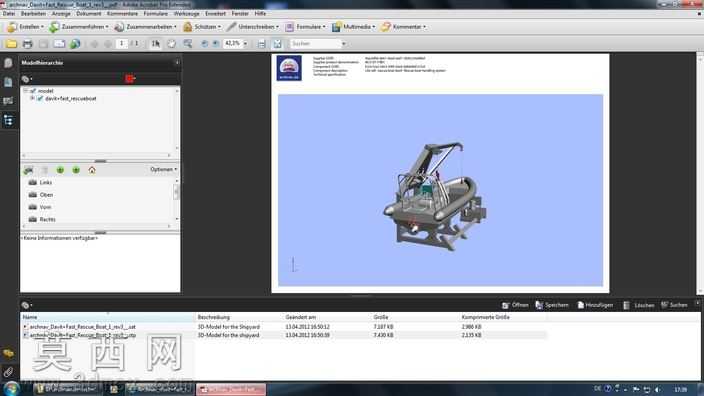Open the zoom percentage dropdown arrow
The width and height of the screenshot is (704, 396).
click(x=245, y=44)
